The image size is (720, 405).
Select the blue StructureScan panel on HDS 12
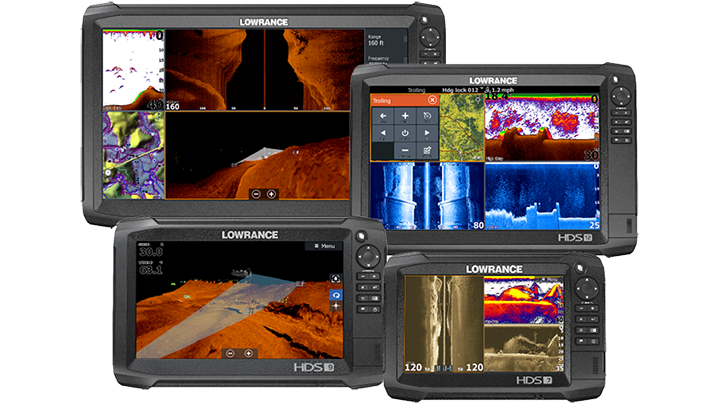point(427,196)
